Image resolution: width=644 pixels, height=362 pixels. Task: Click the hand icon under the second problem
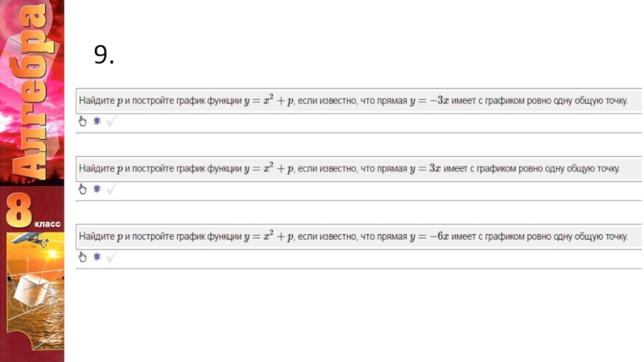pyautogui.click(x=81, y=189)
